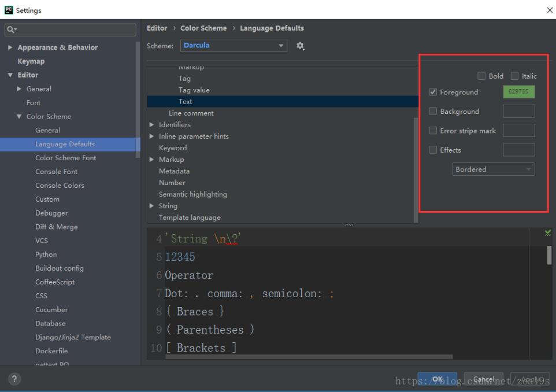Close the Settings dialog window
Viewport: 556px width, 392px height.
[x=550, y=10]
